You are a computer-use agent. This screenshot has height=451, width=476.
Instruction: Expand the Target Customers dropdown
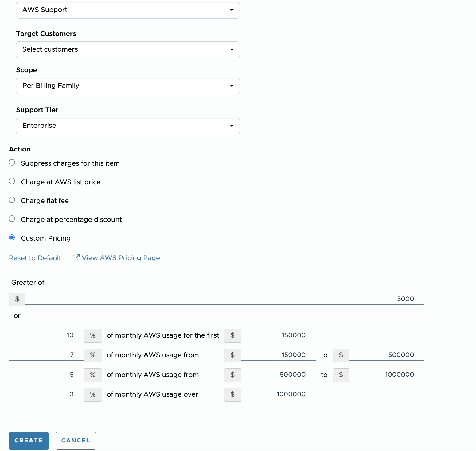[128, 50]
